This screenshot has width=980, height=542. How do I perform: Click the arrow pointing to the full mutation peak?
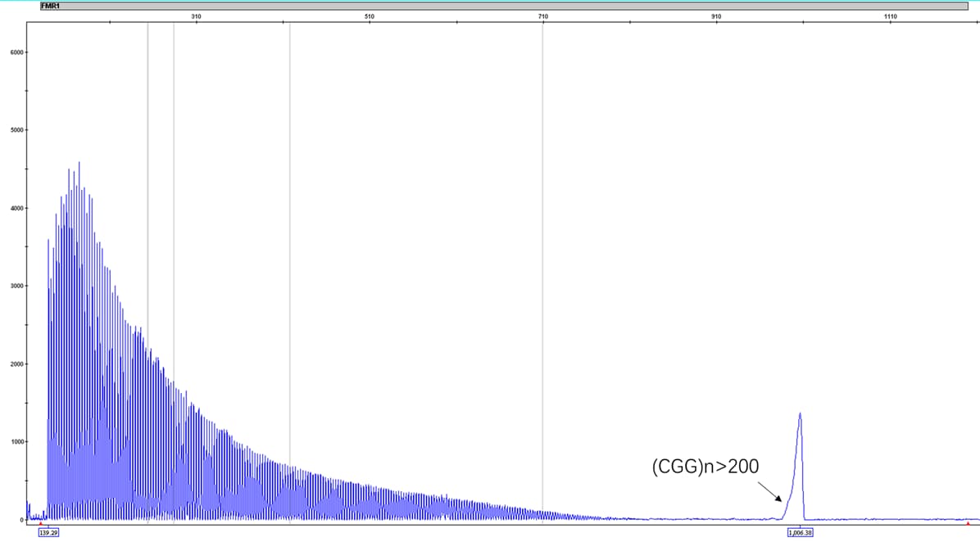point(769,491)
